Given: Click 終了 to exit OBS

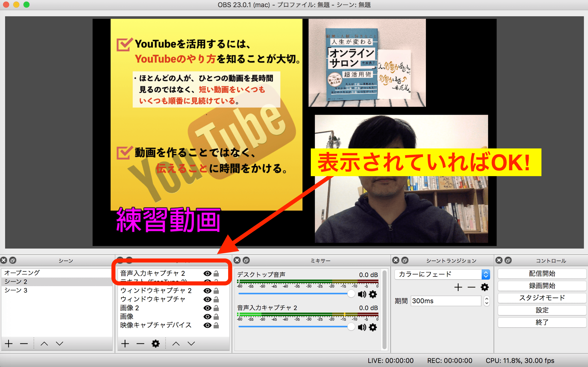Looking at the screenshot, I should tap(542, 322).
